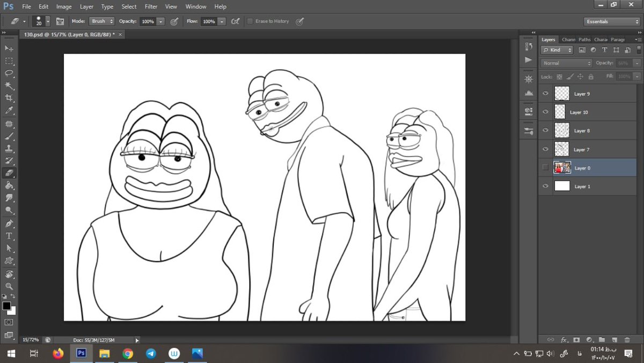Select the Magic Wand tool
Screen dimensions: 644x363
click(9, 85)
